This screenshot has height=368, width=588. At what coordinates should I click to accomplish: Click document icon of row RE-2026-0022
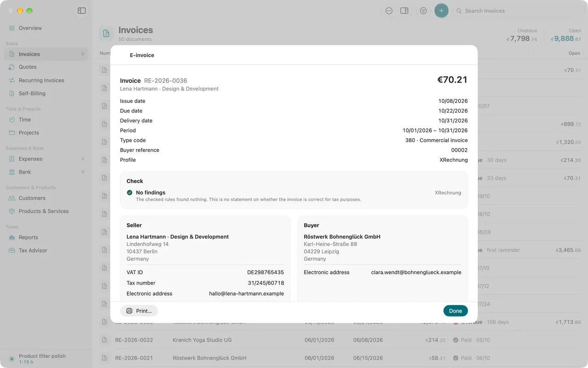pyautogui.click(x=105, y=340)
